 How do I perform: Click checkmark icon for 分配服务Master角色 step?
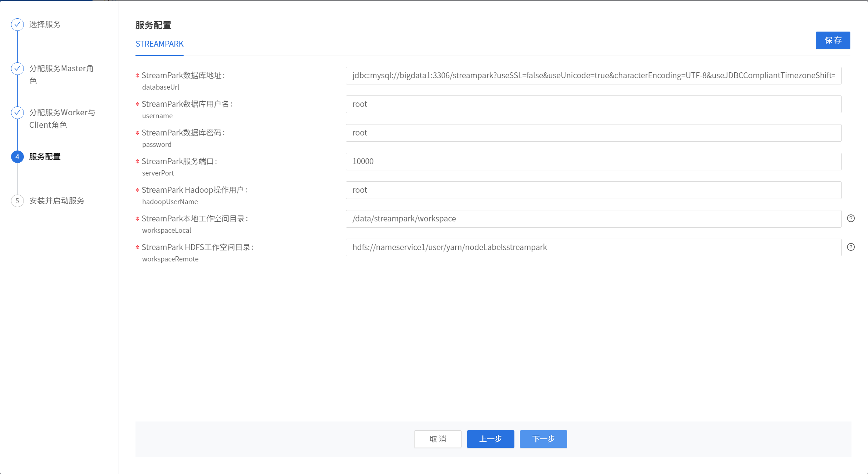[17, 68]
